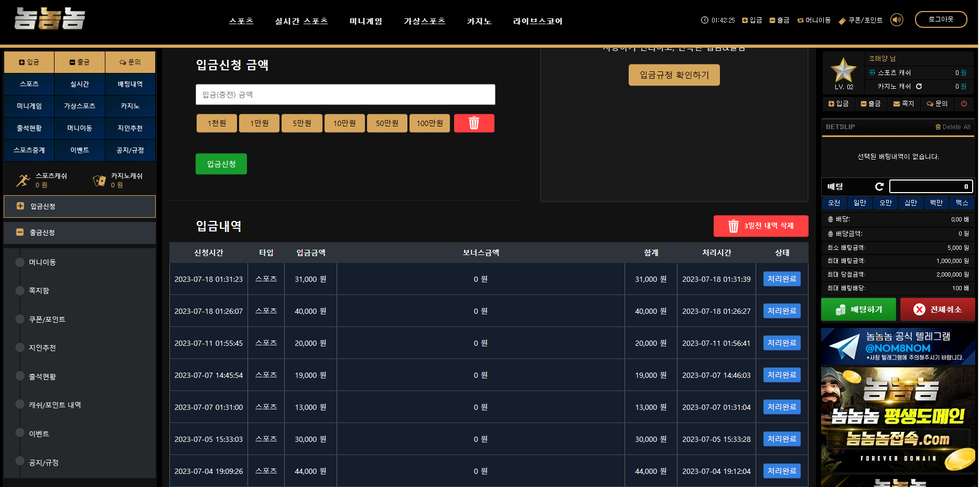
Task: Click the red power icon in user panel
Action: pos(964,104)
